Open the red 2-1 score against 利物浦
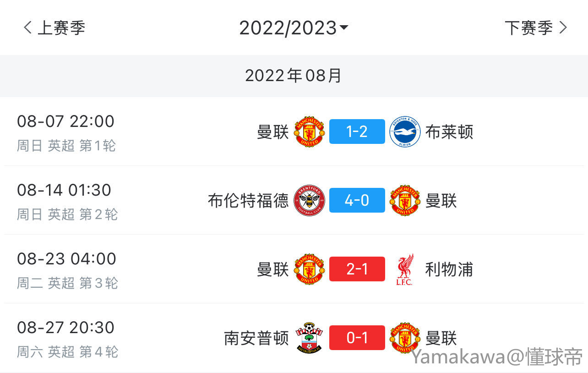The width and height of the screenshot is (588, 373). point(357,269)
